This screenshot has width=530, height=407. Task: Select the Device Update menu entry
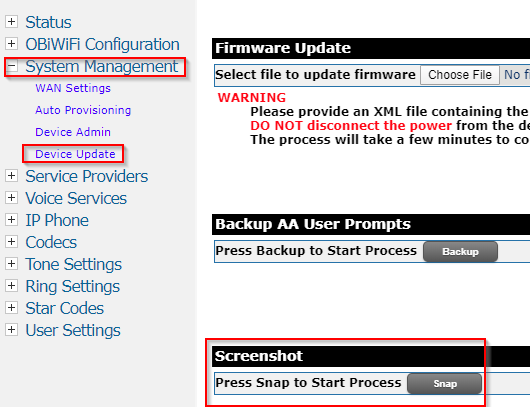pyautogui.click(x=75, y=154)
